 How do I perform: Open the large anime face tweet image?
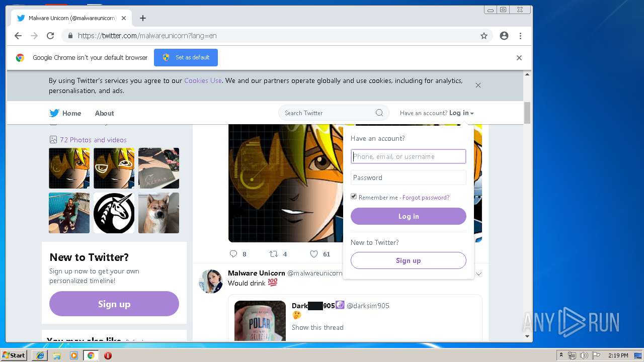(x=286, y=183)
